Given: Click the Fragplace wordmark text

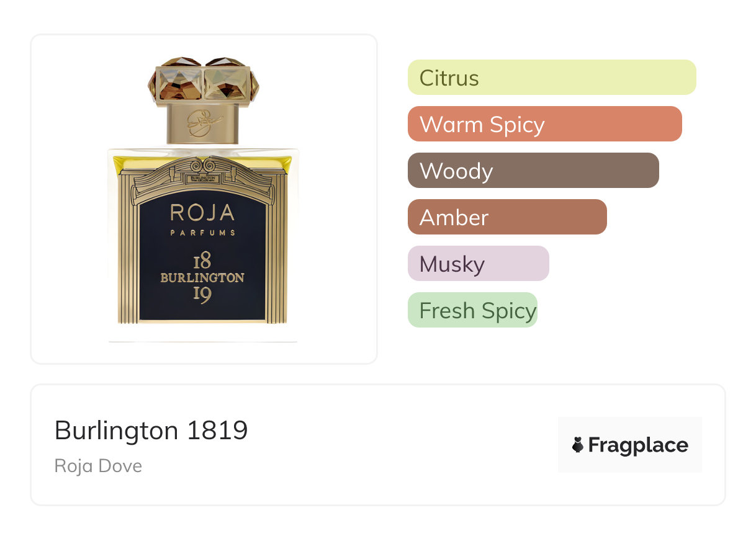Looking at the screenshot, I should (638, 445).
